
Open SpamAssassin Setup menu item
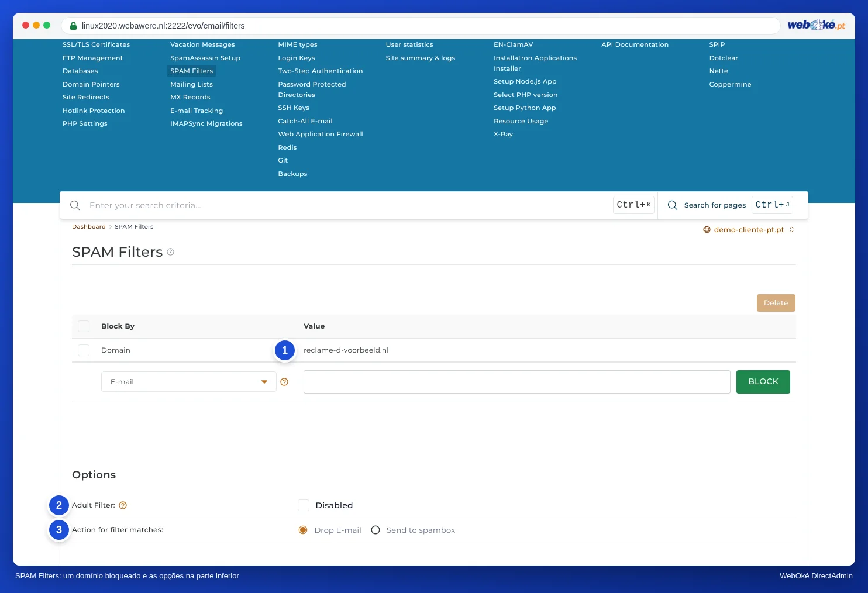tap(205, 58)
